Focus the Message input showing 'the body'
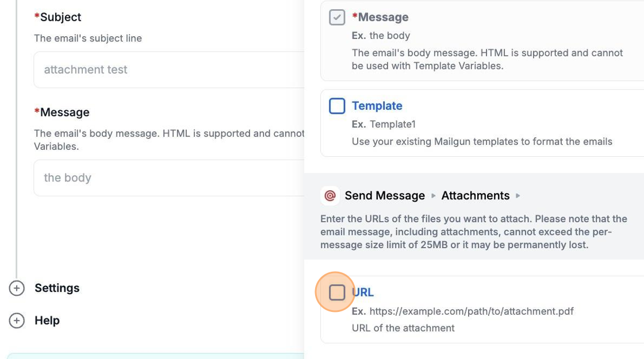 coord(167,178)
